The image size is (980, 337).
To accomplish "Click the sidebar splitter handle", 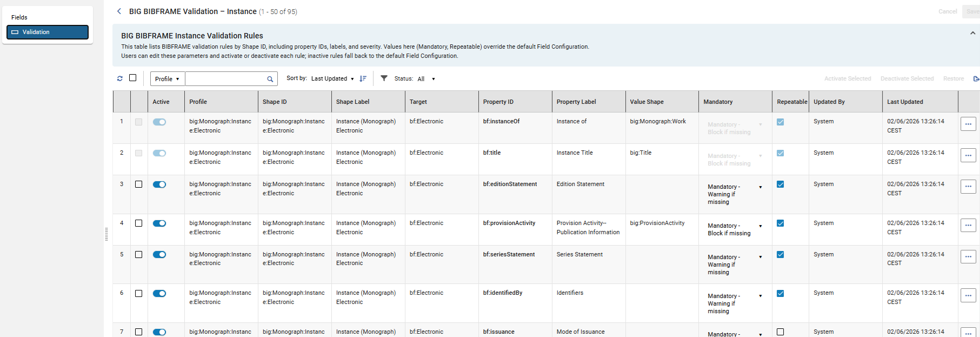I will pos(106,234).
